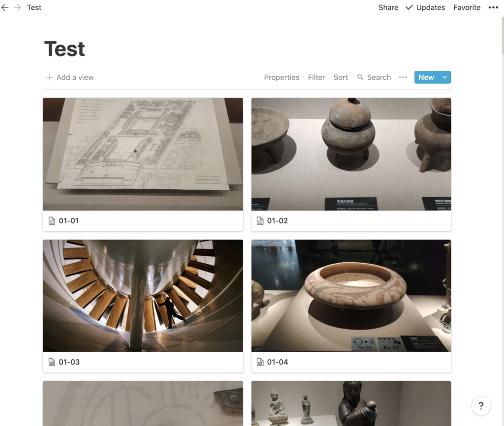Click the page icon next to 01-04
Viewport: 504px width, 426px height.
(260, 362)
